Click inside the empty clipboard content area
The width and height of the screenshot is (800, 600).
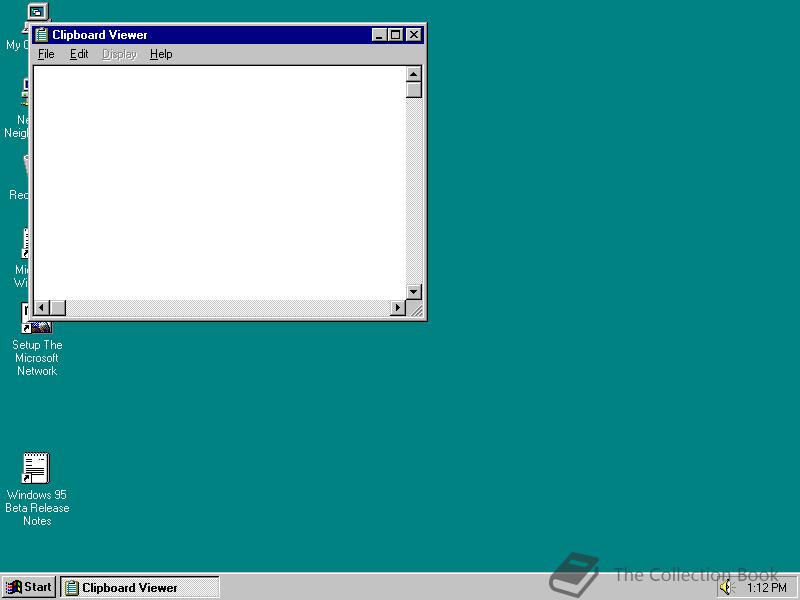(x=219, y=183)
